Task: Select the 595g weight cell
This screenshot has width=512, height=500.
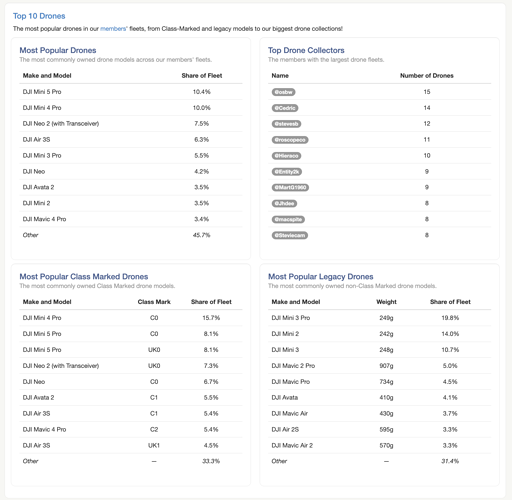Action: tap(386, 430)
